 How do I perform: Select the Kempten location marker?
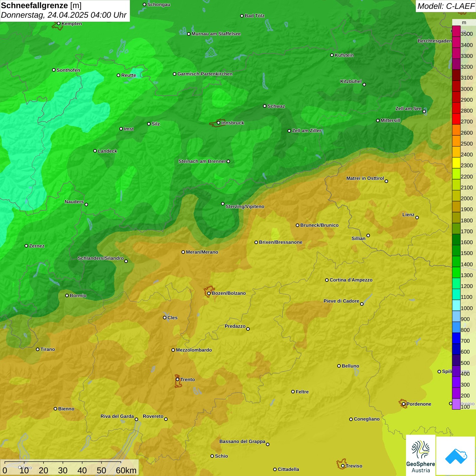click(x=58, y=23)
